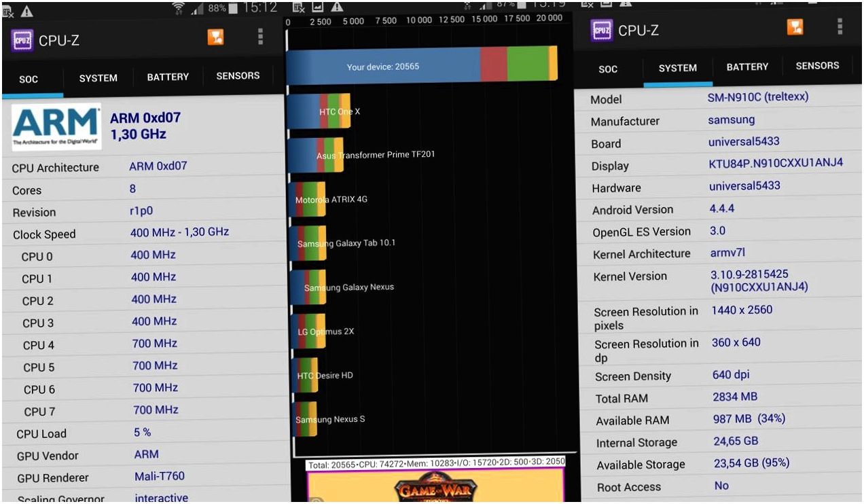Open BATTERY tab in right window
The width and height of the screenshot is (864, 504).
[x=747, y=67]
